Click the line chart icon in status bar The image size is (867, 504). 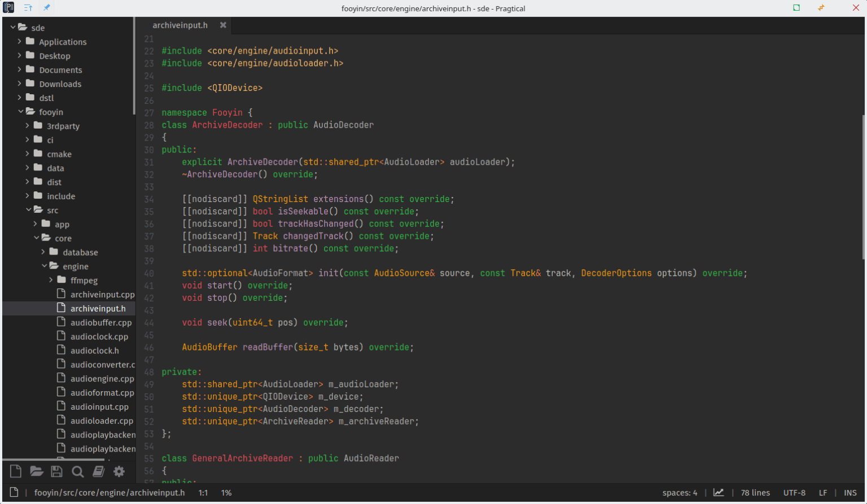pyautogui.click(x=719, y=492)
